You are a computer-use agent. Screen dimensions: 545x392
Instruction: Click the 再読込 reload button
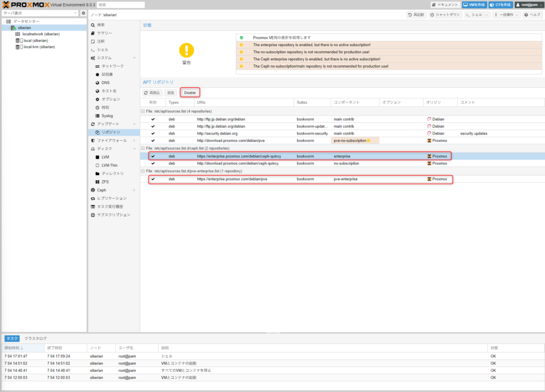pyautogui.click(x=152, y=93)
